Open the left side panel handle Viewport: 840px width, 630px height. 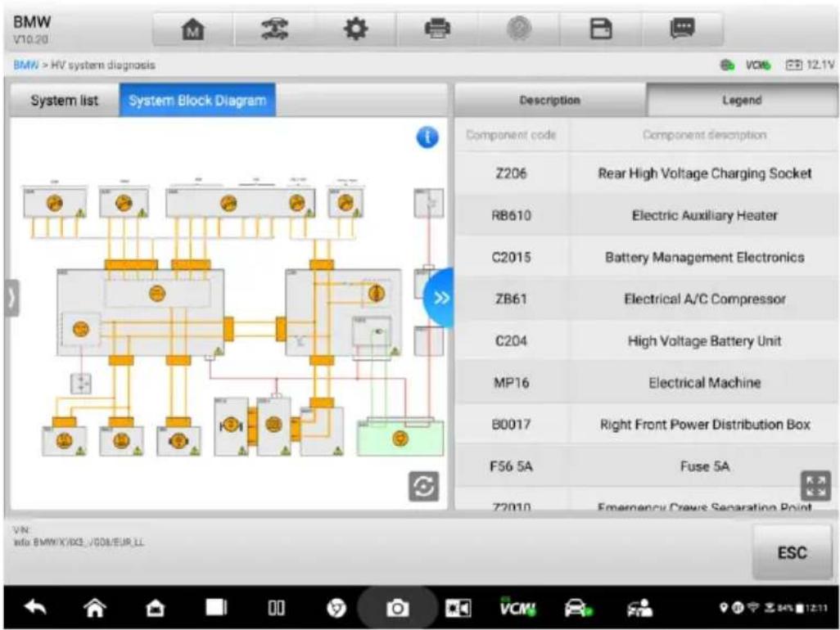click(x=11, y=298)
